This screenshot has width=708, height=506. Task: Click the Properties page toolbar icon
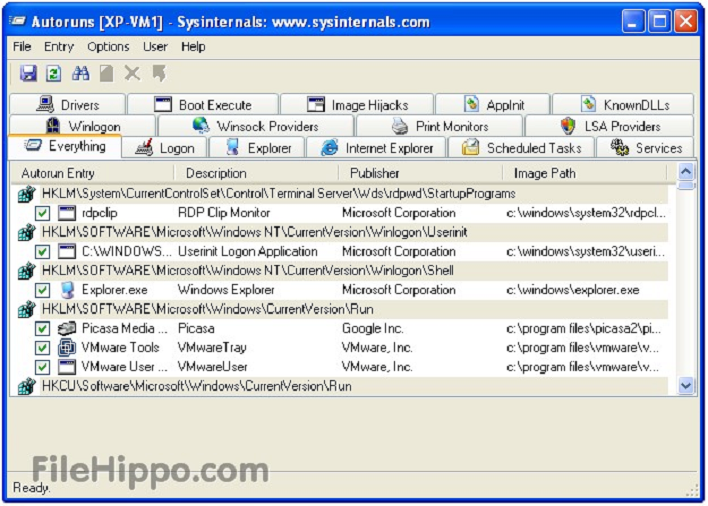(107, 73)
